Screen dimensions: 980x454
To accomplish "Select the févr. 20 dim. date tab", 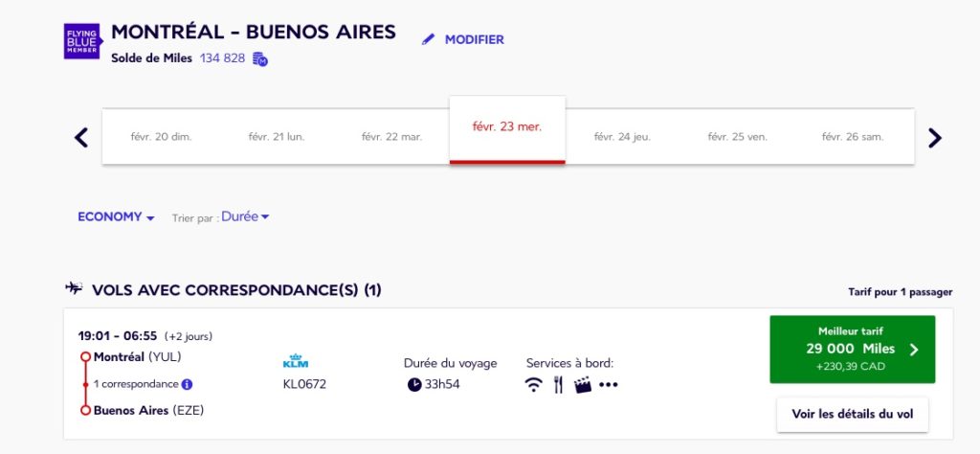I will [161, 137].
